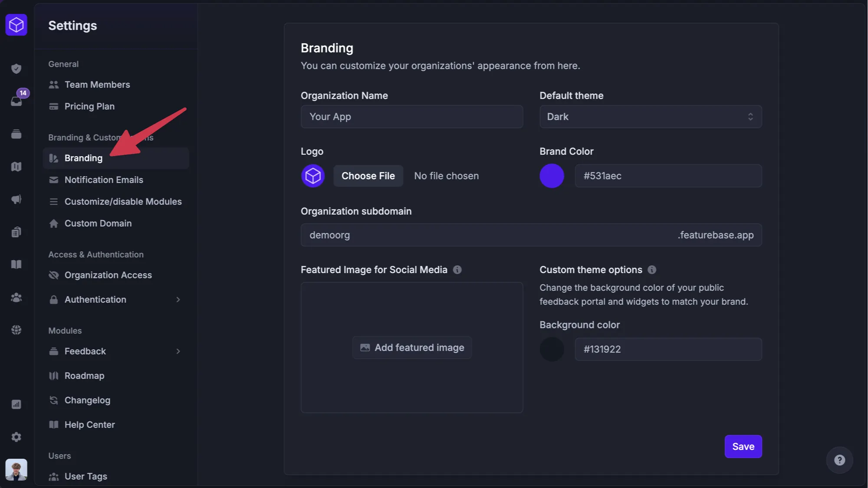The image size is (868, 488).
Task: Open Roadmap module settings
Action: tap(116, 376)
